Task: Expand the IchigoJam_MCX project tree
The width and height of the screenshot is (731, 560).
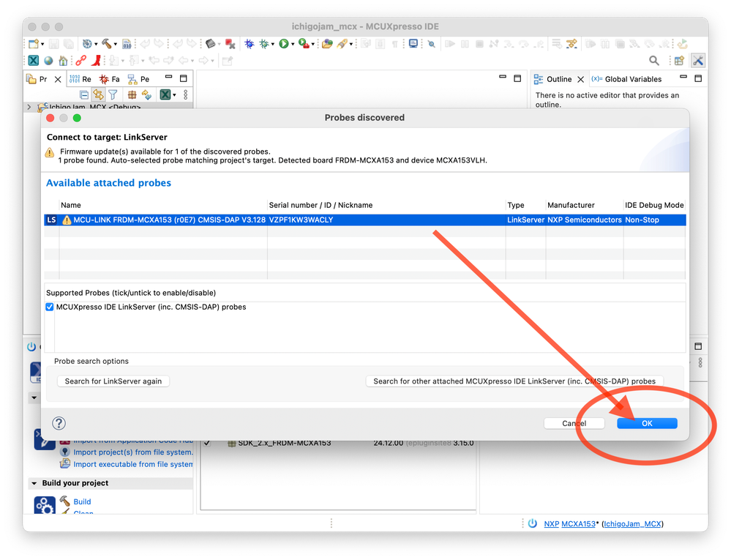Action: [x=29, y=108]
